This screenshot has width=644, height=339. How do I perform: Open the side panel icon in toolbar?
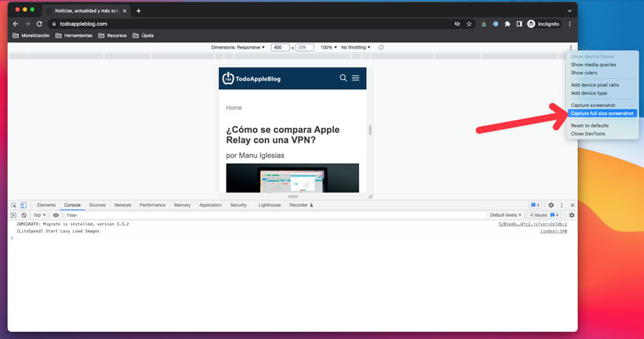point(519,24)
